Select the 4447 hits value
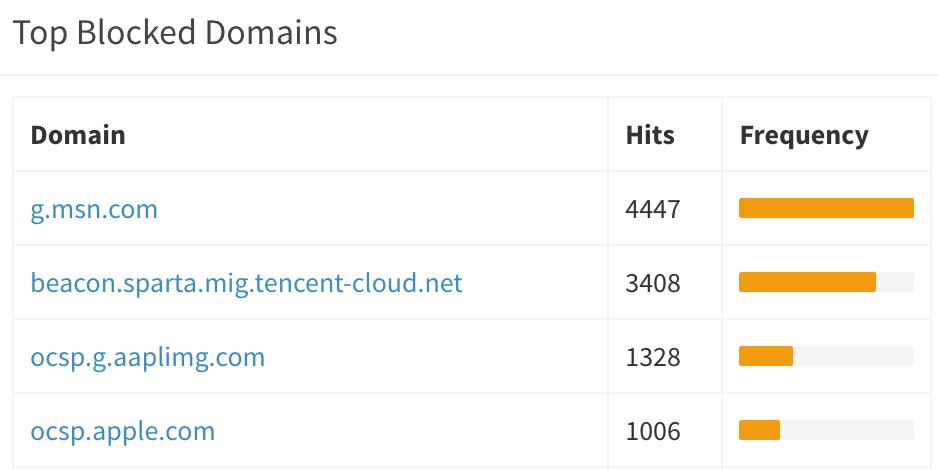 tap(653, 209)
